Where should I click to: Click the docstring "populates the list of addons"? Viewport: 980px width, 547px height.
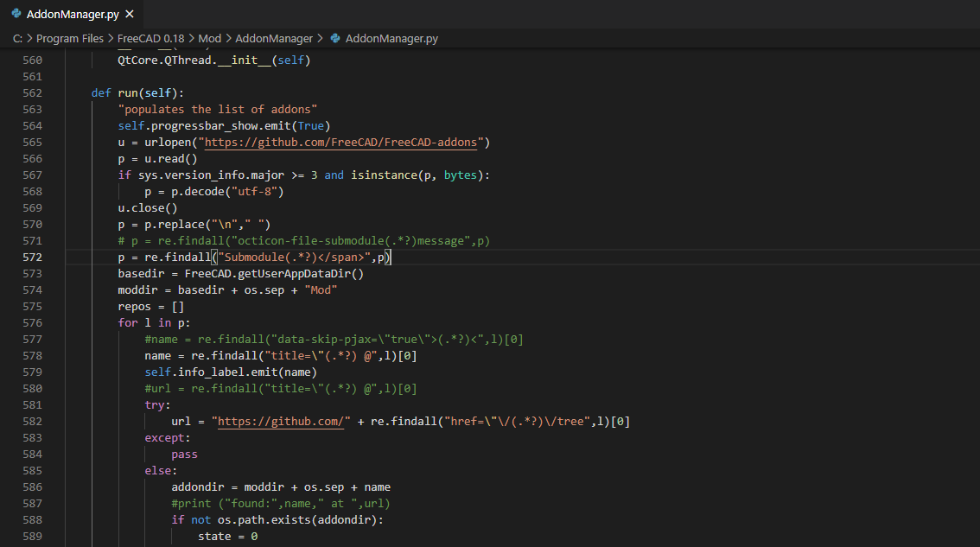tap(218, 110)
